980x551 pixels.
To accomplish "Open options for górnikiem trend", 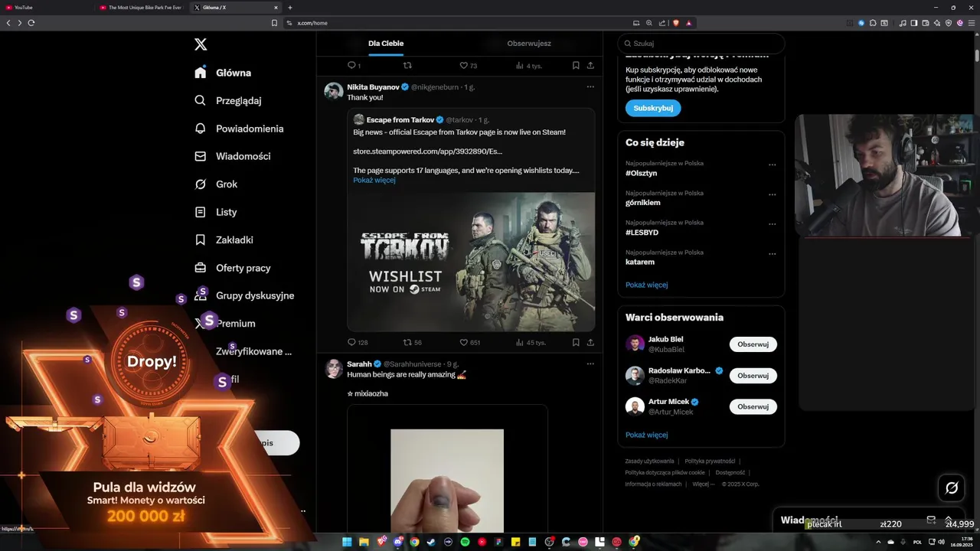I will point(772,194).
